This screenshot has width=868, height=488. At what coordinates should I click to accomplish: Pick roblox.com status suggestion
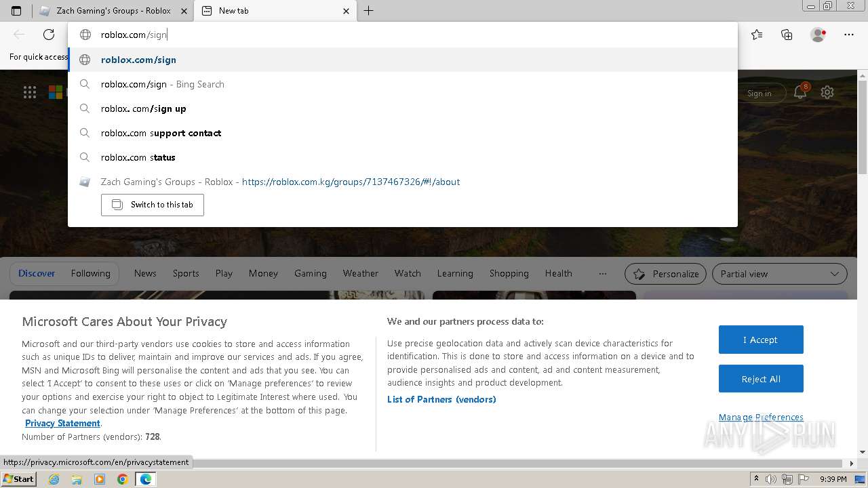(403, 157)
